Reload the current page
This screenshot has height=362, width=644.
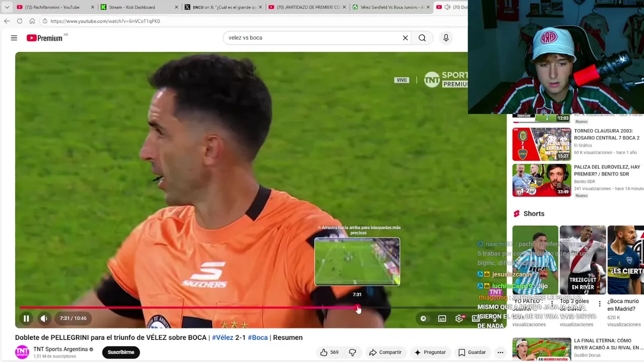tap(20, 21)
